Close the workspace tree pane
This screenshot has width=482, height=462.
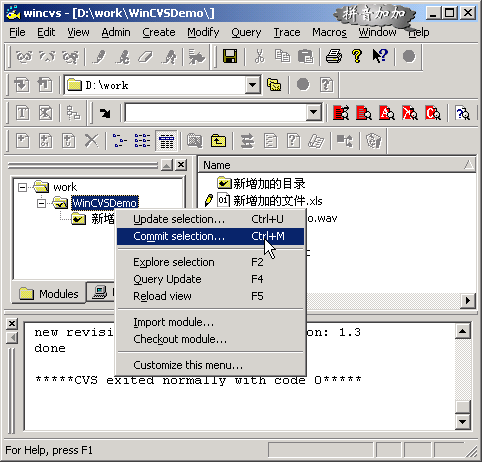181,165
